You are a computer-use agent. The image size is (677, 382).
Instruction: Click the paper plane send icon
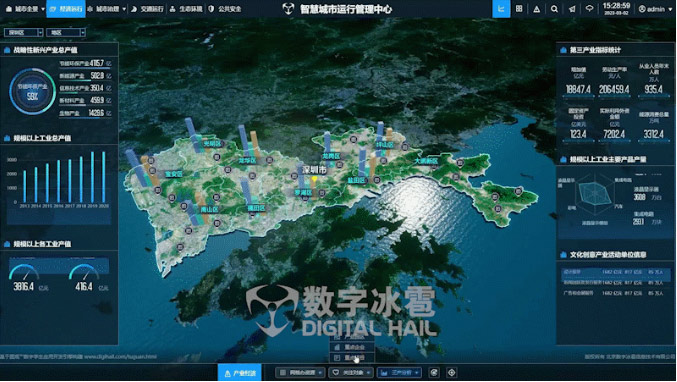point(572,9)
